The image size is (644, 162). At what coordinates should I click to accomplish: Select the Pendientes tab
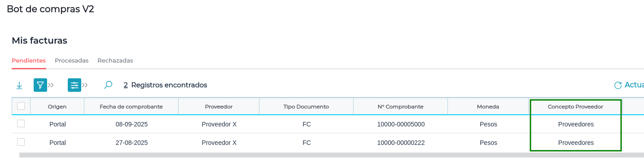pos(29,60)
